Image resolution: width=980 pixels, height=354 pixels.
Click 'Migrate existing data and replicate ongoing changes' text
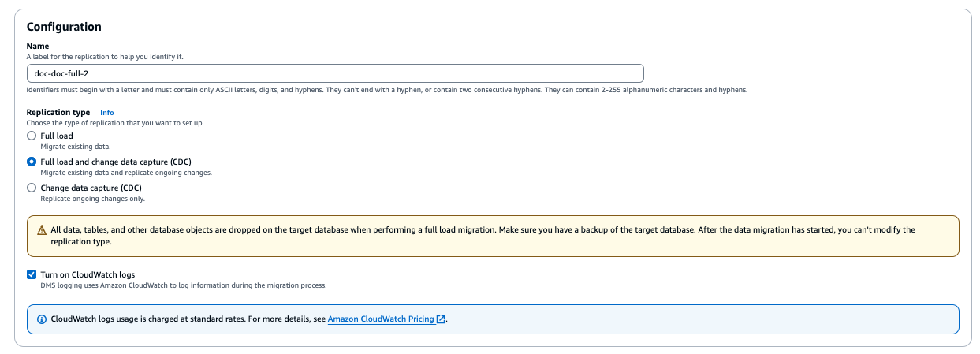pyautogui.click(x=126, y=173)
